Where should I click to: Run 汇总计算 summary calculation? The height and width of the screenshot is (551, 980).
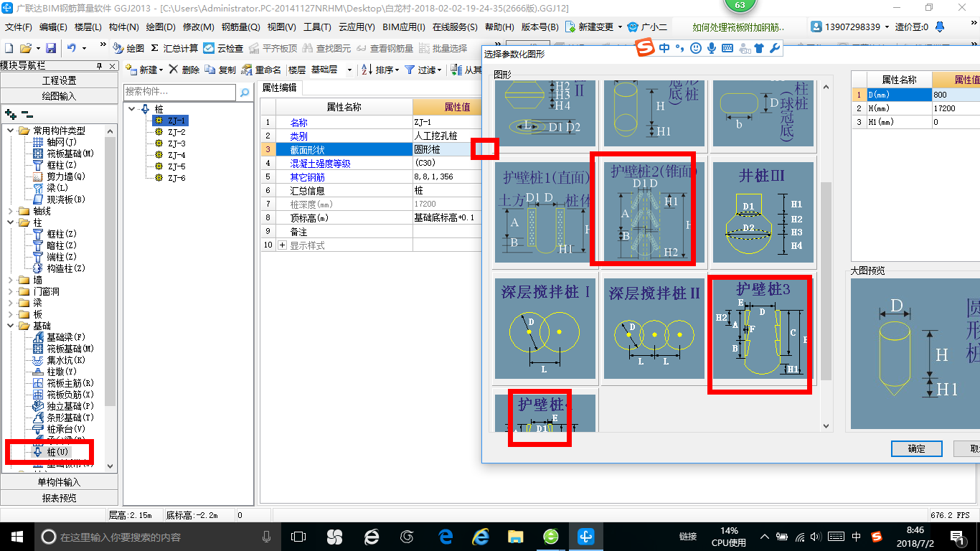pyautogui.click(x=174, y=48)
